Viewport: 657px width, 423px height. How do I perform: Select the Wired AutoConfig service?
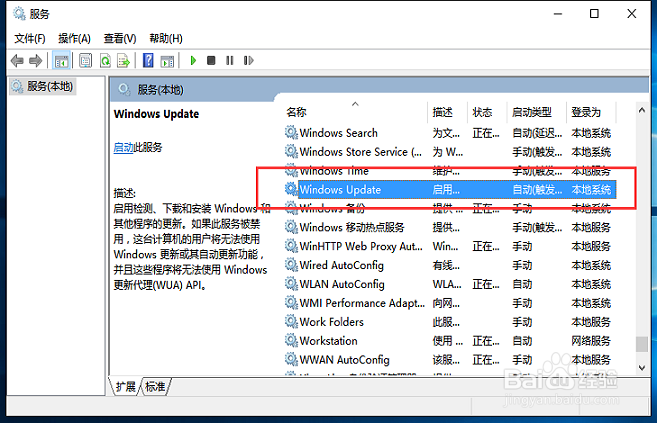450,265
